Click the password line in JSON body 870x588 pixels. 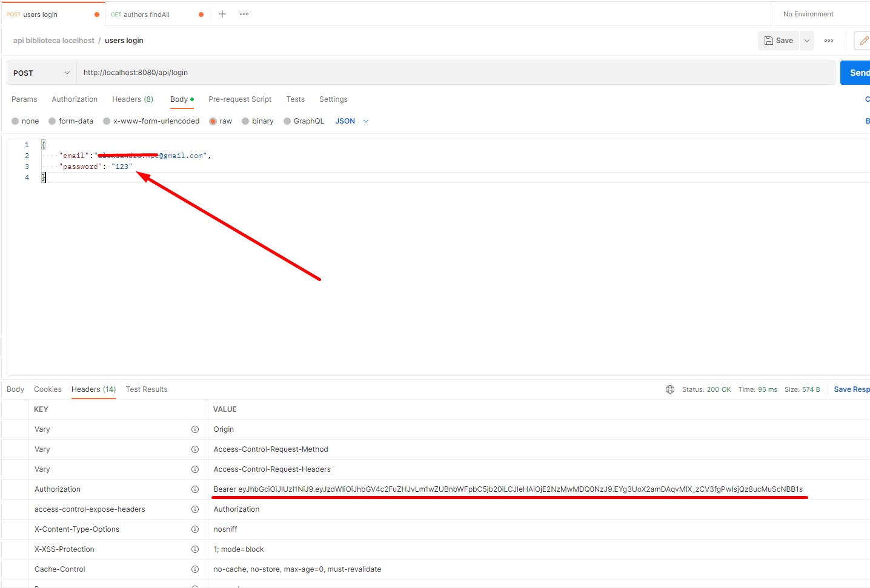point(96,167)
